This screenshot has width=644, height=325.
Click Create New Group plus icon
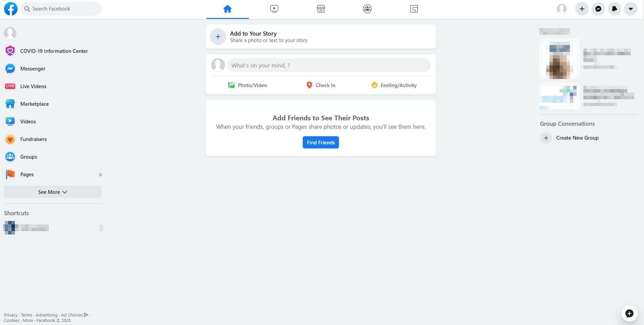[x=546, y=138]
